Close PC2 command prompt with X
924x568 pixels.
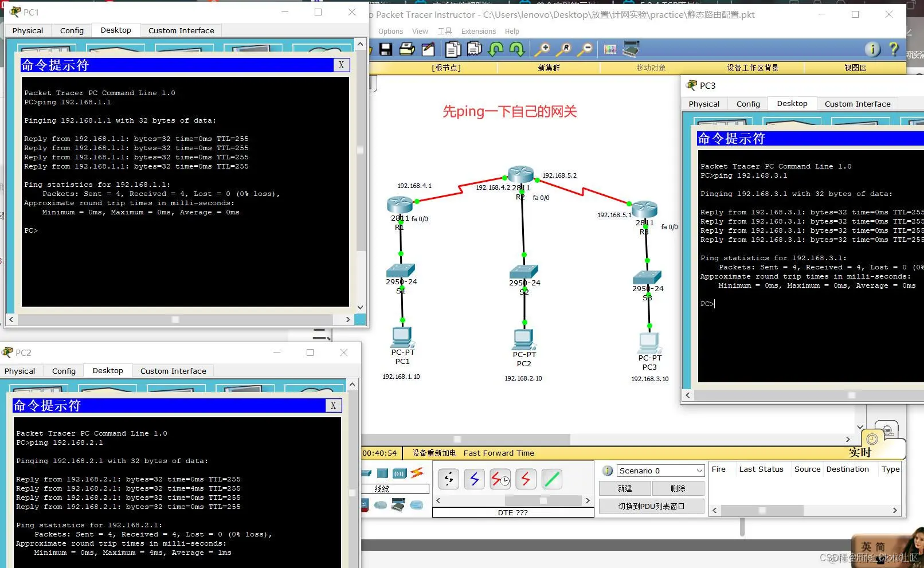pos(333,405)
